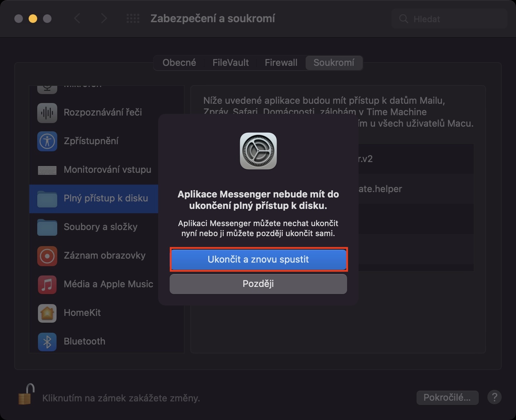Open the FileVault tab
This screenshot has height=420, width=516.
(230, 63)
